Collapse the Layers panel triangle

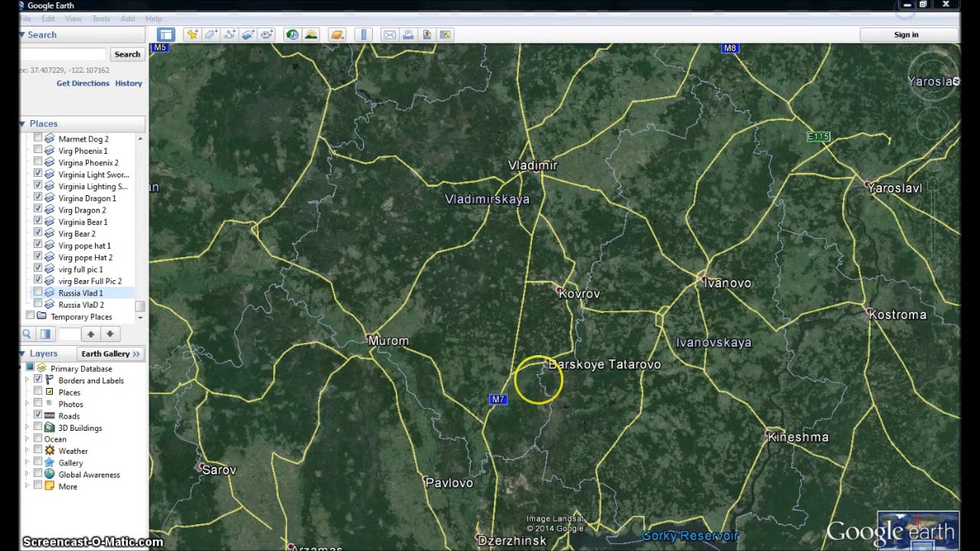click(22, 354)
